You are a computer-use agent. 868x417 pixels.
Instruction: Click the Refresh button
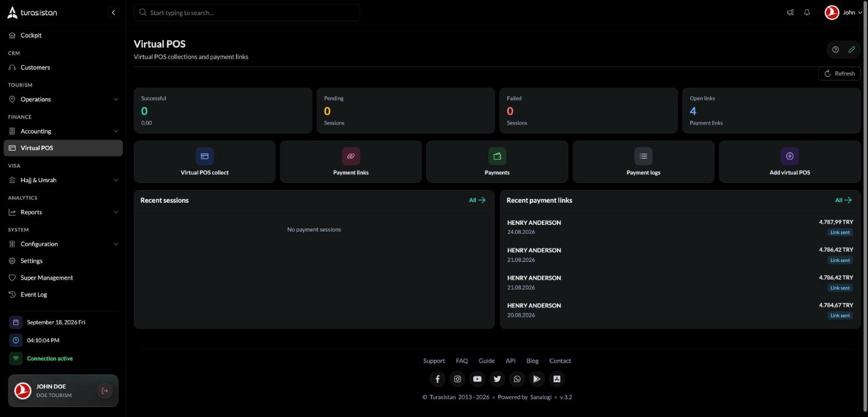click(839, 74)
